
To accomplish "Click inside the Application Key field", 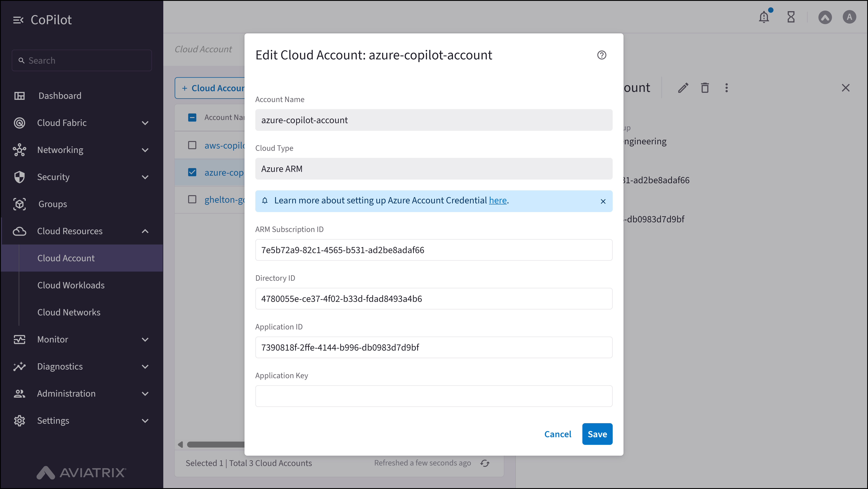I will pos(433,396).
